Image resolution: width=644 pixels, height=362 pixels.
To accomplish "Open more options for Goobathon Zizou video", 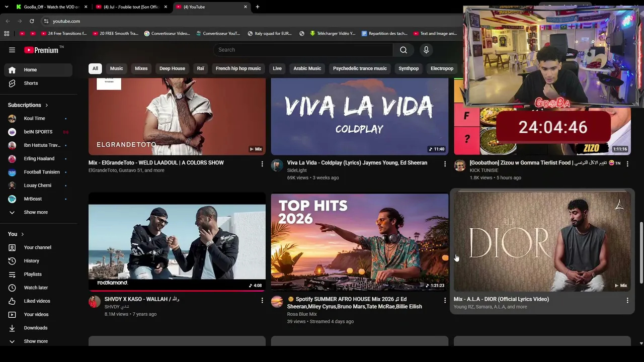I will tap(627, 164).
